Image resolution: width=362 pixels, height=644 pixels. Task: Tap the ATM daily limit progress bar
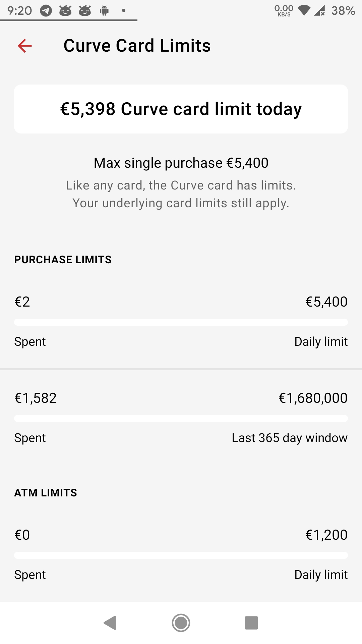181,555
